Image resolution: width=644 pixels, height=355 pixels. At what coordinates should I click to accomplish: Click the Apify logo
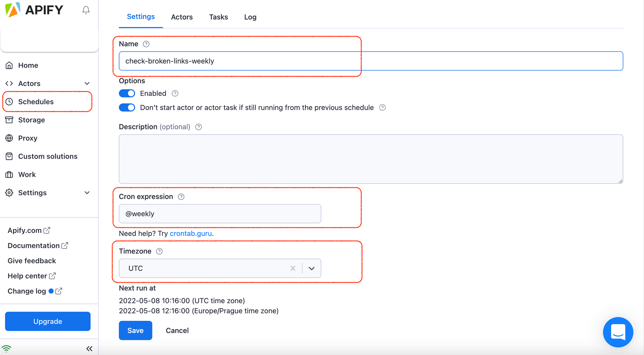(x=34, y=10)
